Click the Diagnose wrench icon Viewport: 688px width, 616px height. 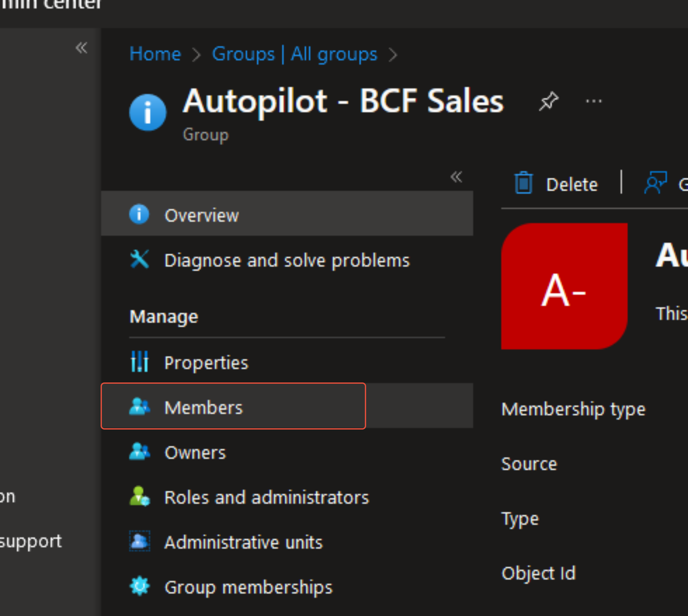click(x=139, y=260)
